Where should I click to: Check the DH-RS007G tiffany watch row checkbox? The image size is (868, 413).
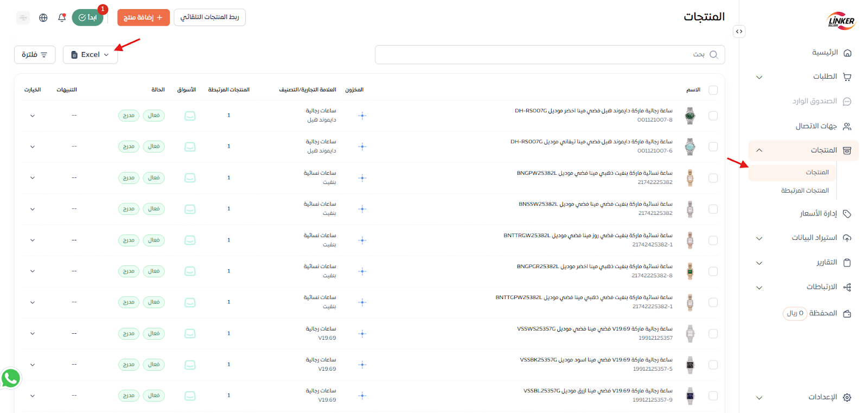713,147
